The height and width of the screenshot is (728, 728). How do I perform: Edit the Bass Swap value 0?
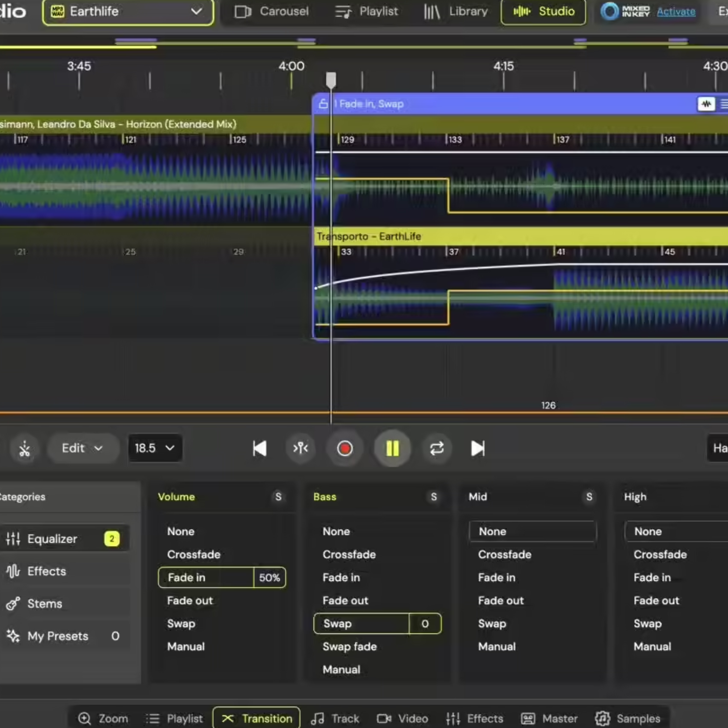(425, 624)
